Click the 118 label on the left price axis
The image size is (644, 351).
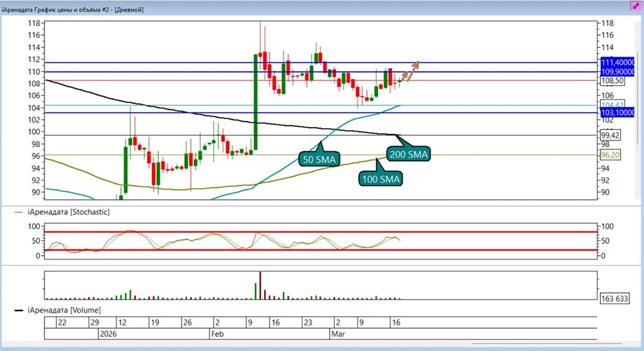tap(34, 23)
